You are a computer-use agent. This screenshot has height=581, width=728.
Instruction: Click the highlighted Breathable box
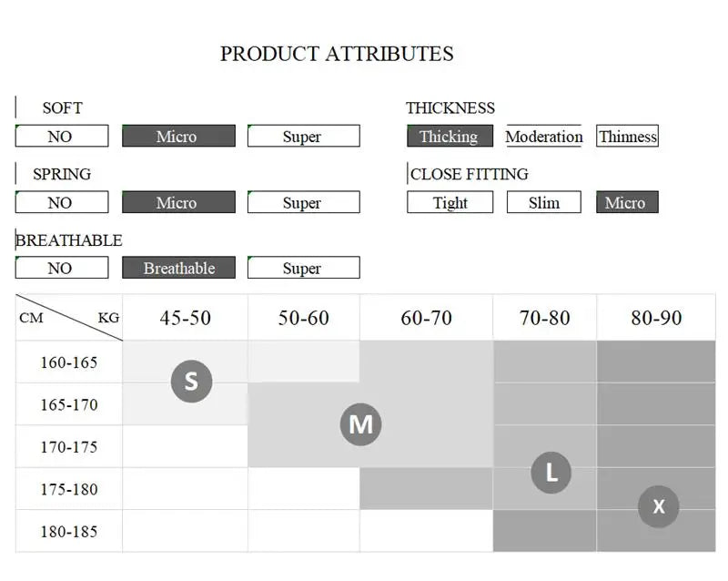178,268
